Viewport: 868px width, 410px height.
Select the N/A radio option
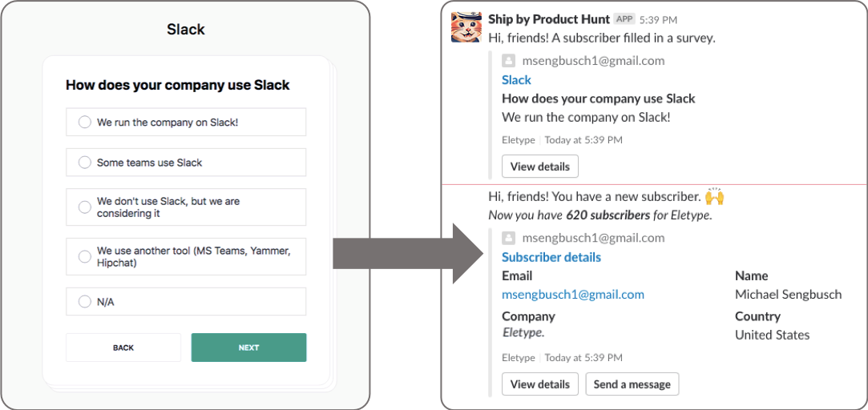pyautogui.click(x=84, y=302)
